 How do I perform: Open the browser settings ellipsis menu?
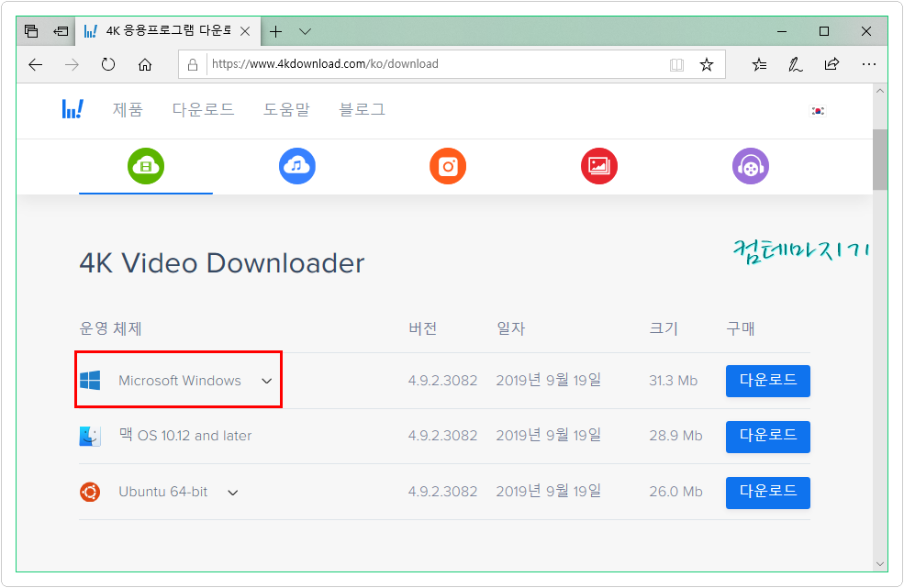click(x=869, y=64)
